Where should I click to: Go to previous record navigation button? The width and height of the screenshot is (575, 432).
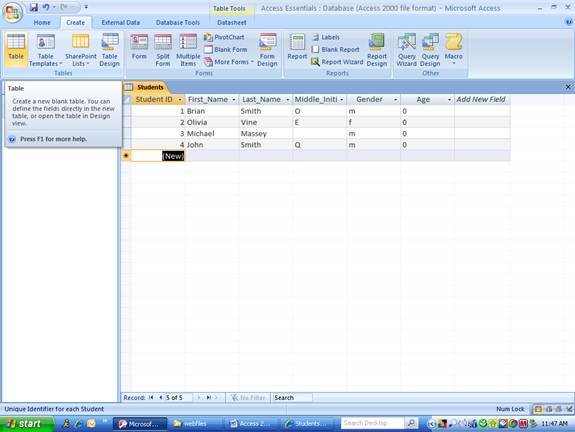pos(160,398)
